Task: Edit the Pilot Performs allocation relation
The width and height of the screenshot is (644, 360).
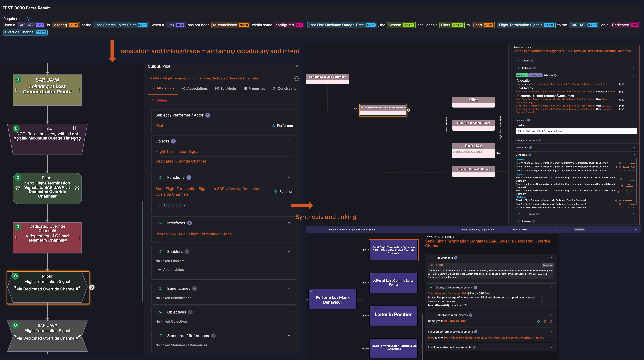Action: pyautogui.click(x=620, y=84)
